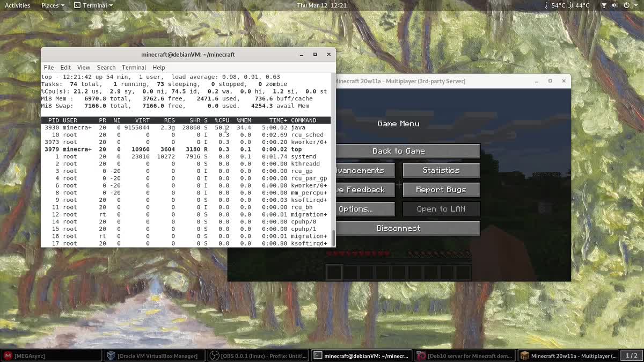Click the rcu_sched process row

click(186, 135)
